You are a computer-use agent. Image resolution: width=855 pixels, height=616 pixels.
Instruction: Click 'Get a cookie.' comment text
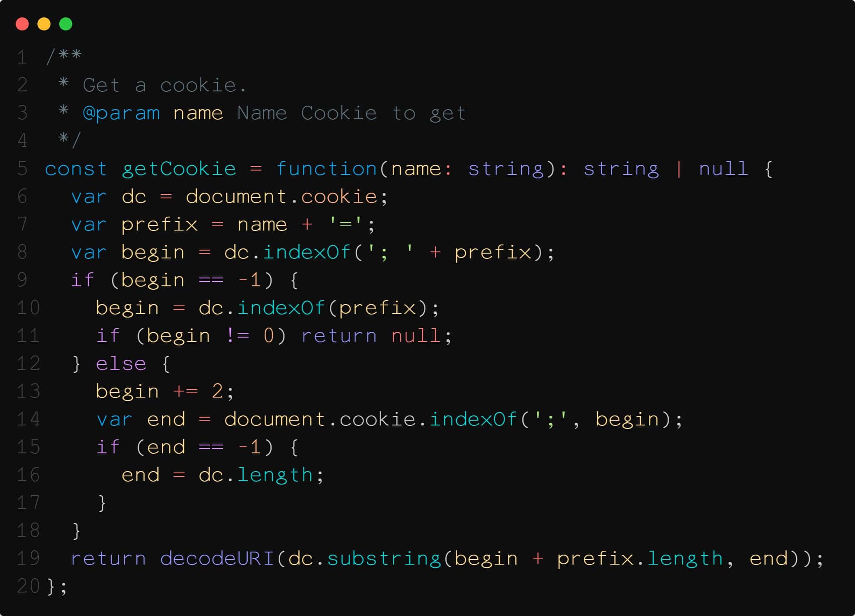tap(165, 85)
